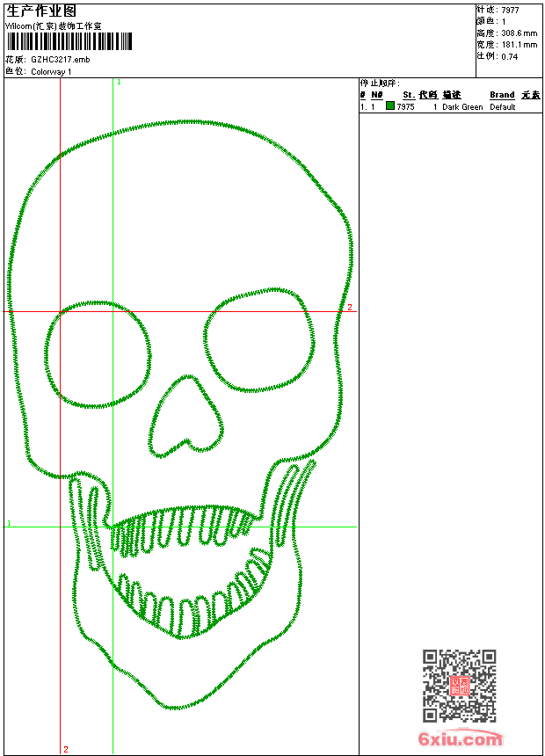Click the 生产作业图 title heading
Screen dimensions: 545x756
(41, 11)
